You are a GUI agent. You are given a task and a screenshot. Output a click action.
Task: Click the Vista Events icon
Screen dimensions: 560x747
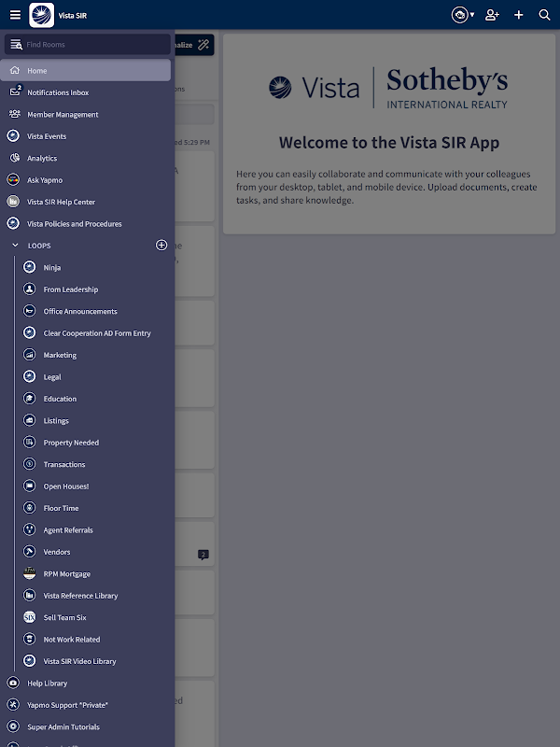[13, 136]
